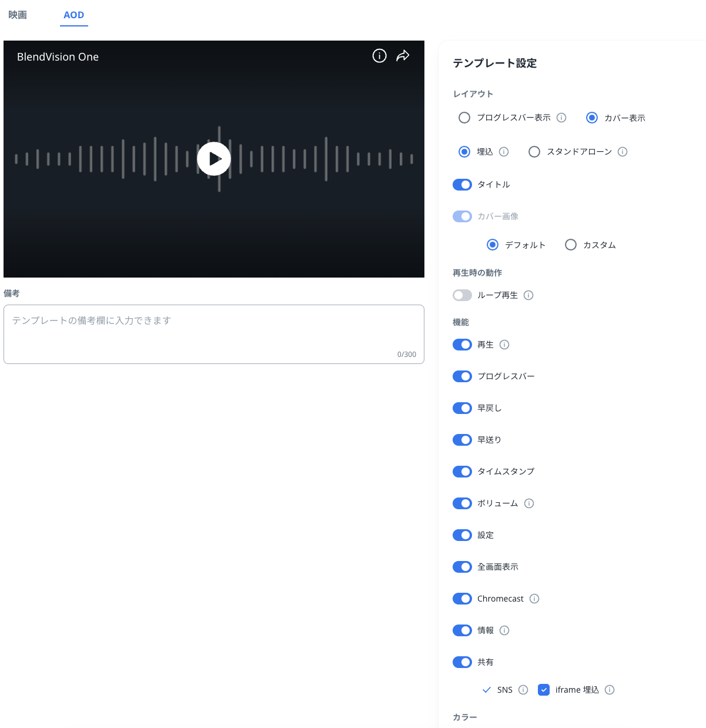The width and height of the screenshot is (706, 728).
Task: Select the スタンドアローン radio option
Action: pos(534,152)
